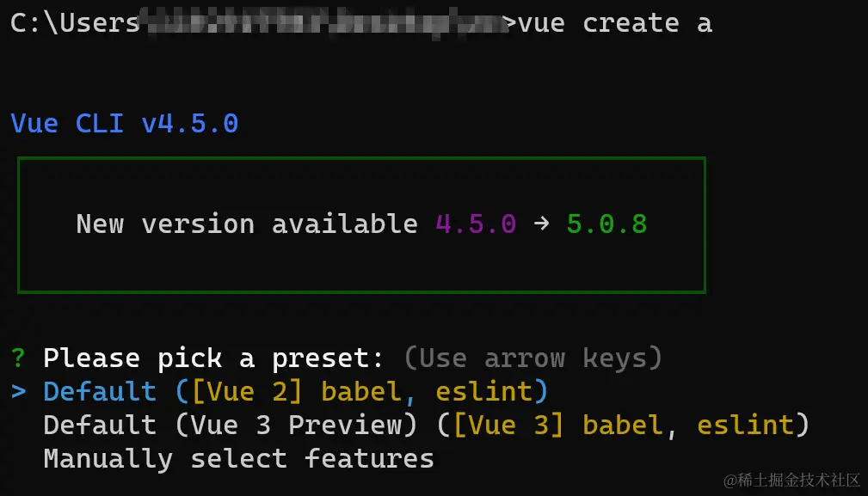Click the watermark text in the corner
Viewport: 868px width, 496px height.
tap(791, 478)
